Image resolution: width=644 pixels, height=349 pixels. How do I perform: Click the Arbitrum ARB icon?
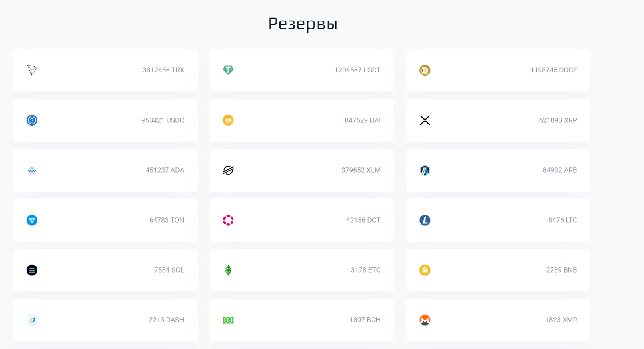click(425, 170)
